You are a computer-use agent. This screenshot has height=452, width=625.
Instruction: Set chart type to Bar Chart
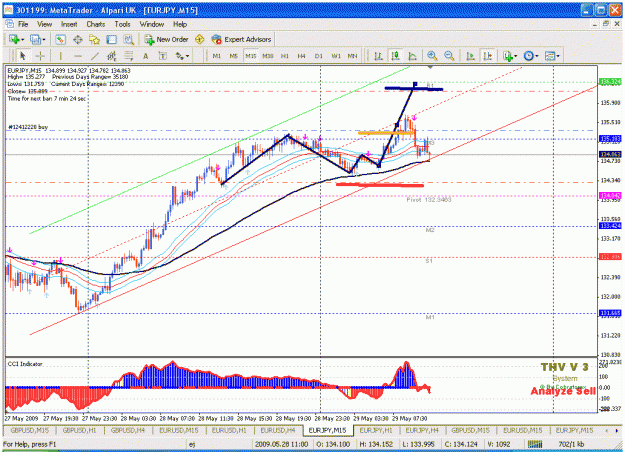(378, 56)
